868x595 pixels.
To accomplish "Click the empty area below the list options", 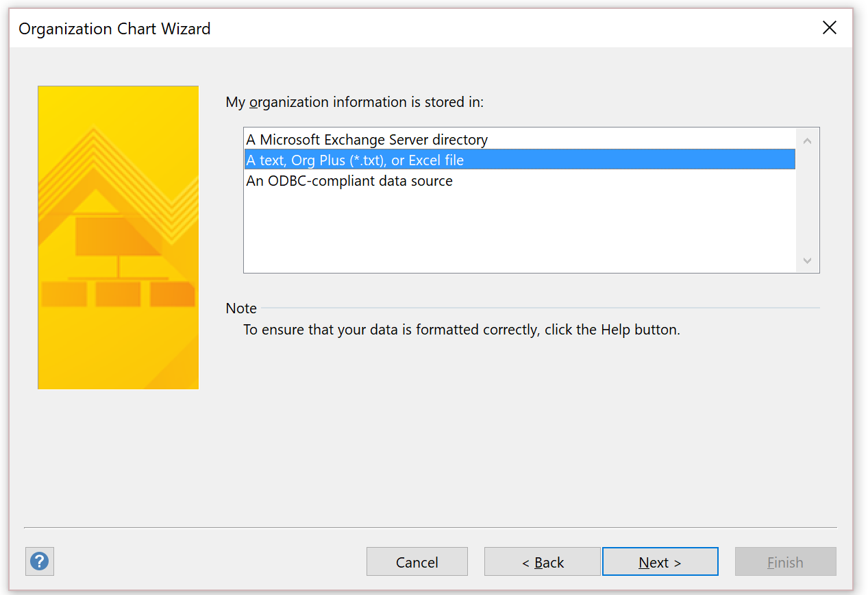I will coord(480,233).
